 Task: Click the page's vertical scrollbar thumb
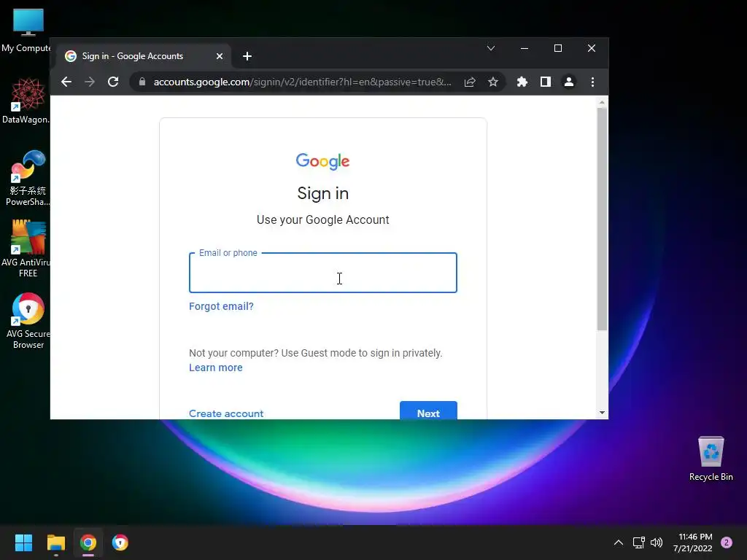pyautogui.click(x=602, y=219)
